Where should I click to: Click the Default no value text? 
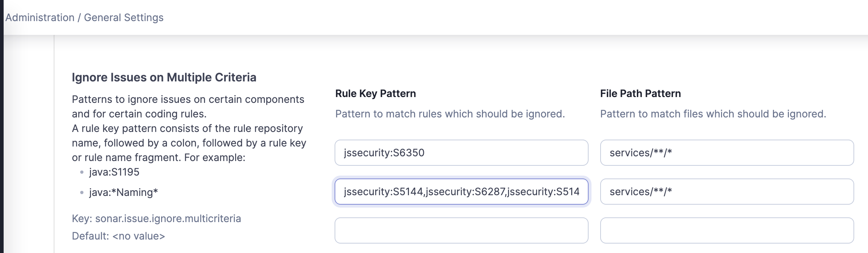click(x=118, y=236)
